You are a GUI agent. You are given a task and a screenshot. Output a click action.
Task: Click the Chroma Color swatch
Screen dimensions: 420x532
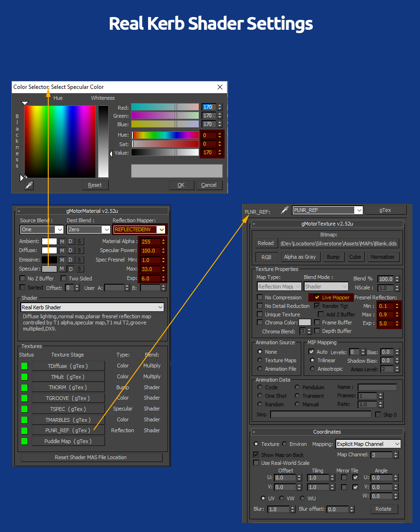(x=305, y=323)
